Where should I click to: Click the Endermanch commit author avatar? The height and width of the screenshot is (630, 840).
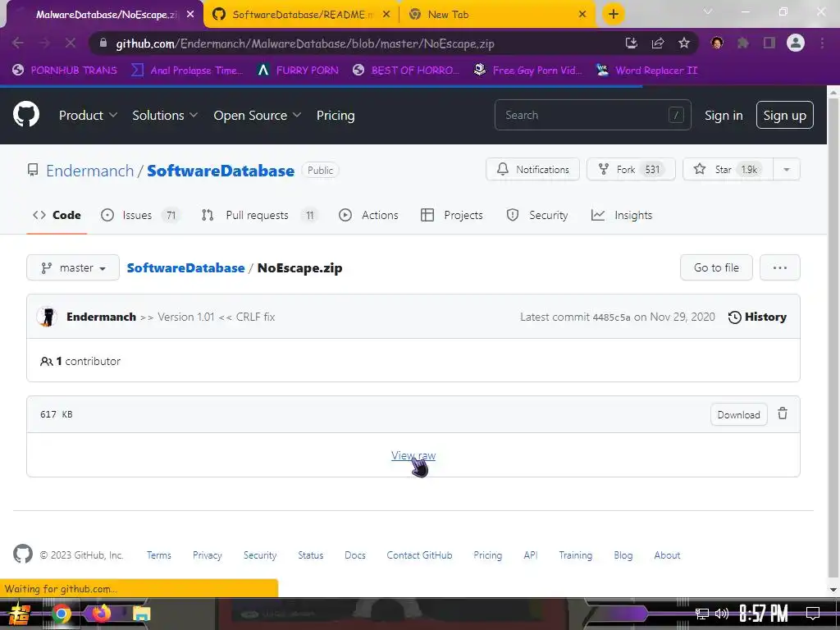47,317
